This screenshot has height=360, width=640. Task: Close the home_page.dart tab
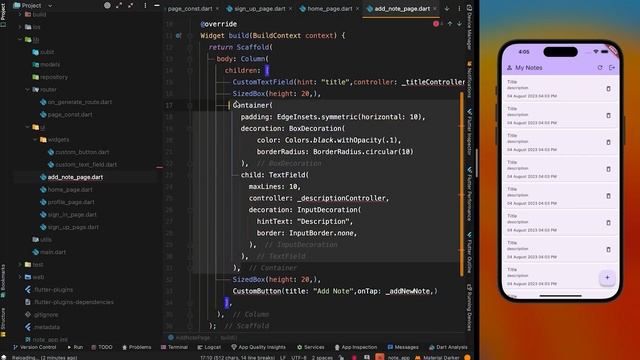pyautogui.click(x=358, y=9)
